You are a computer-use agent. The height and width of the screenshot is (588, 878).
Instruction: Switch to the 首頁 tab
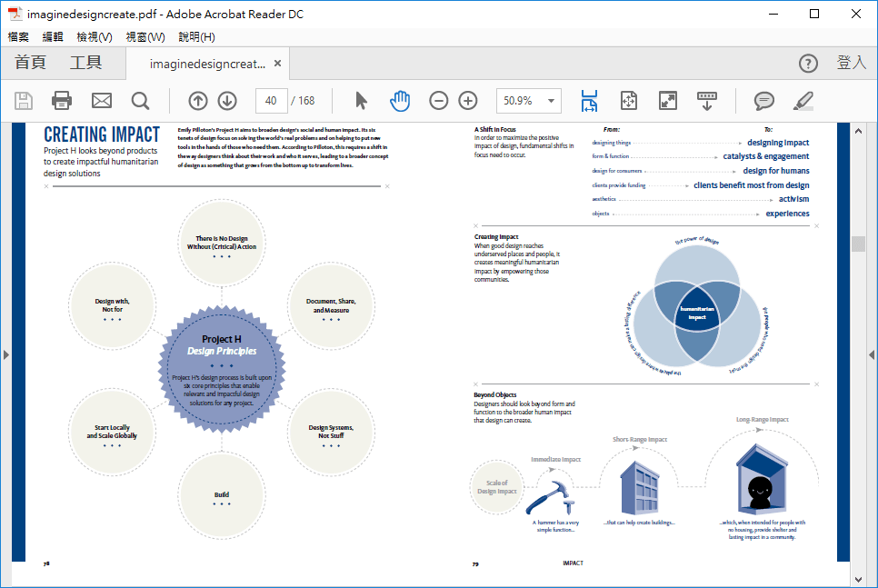point(30,63)
